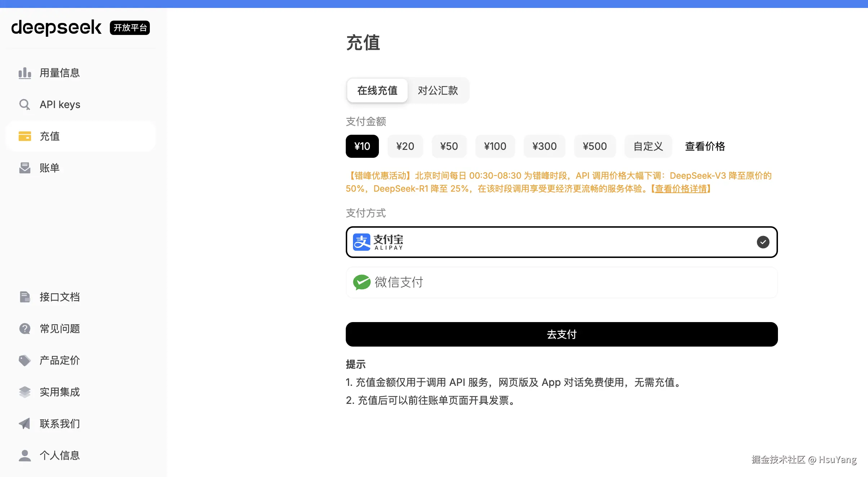Click the 接口文档 document icon
This screenshot has height=477, width=868.
(x=24, y=297)
